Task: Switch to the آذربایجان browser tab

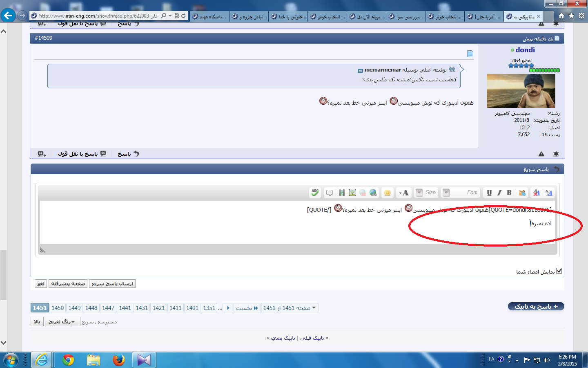Action: click(484, 16)
